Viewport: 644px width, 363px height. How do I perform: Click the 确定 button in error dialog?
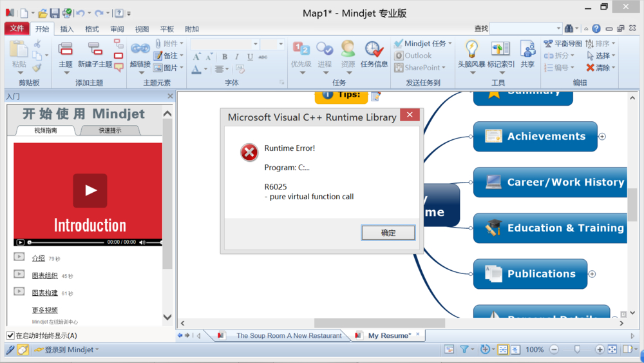388,233
